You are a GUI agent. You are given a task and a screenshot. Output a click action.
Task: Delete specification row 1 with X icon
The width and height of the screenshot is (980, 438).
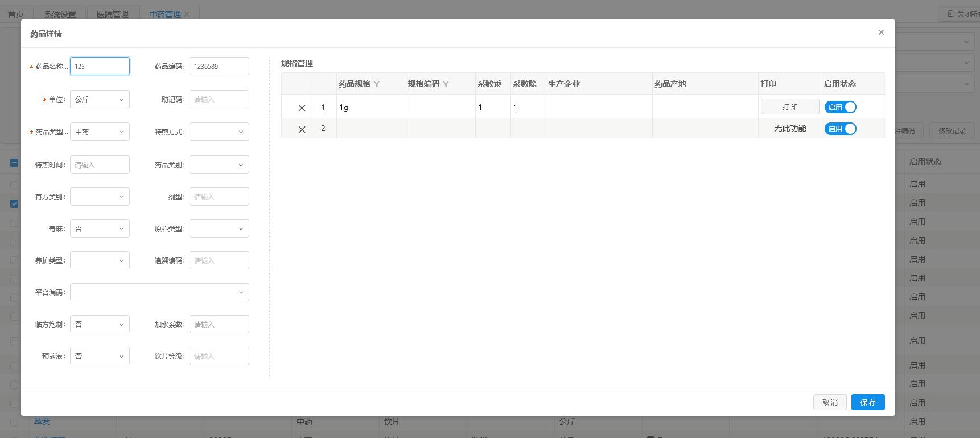[302, 108]
